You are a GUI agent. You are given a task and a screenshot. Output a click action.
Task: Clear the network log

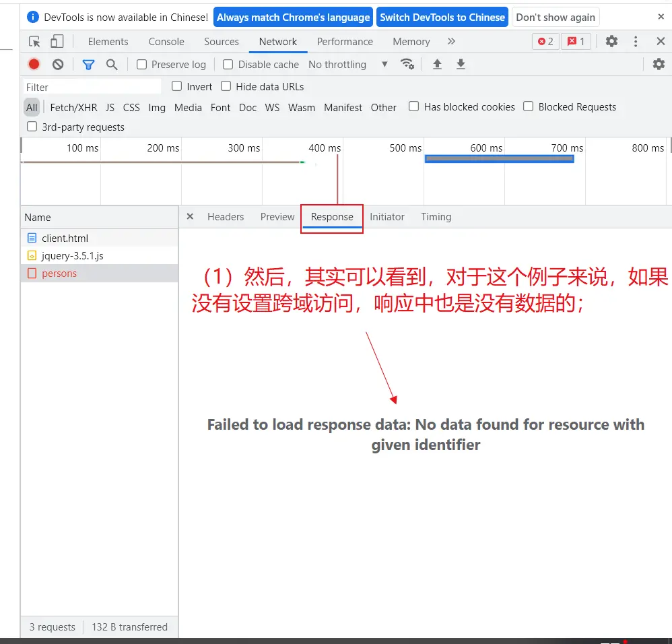click(58, 64)
